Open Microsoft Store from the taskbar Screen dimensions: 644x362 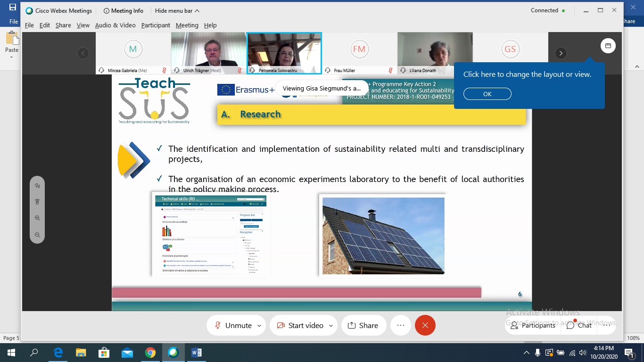tap(105, 352)
